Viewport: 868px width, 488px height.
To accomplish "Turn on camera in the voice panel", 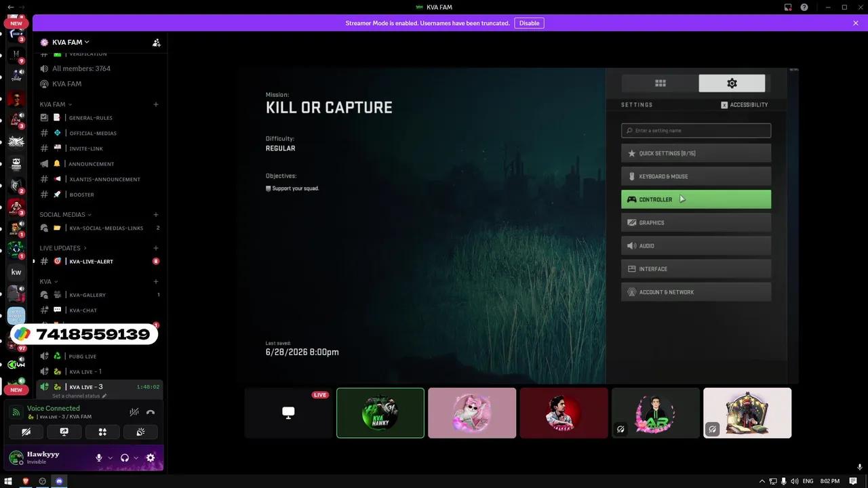I will click(26, 432).
